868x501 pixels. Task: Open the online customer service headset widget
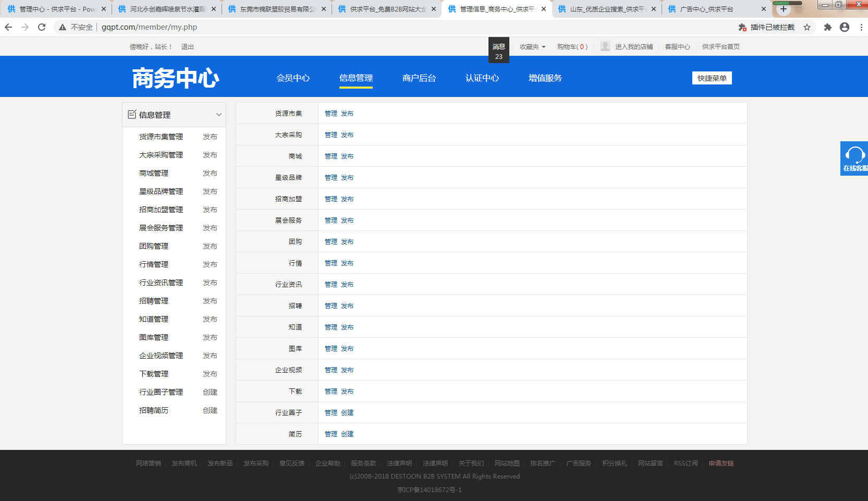(x=854, y=158)
